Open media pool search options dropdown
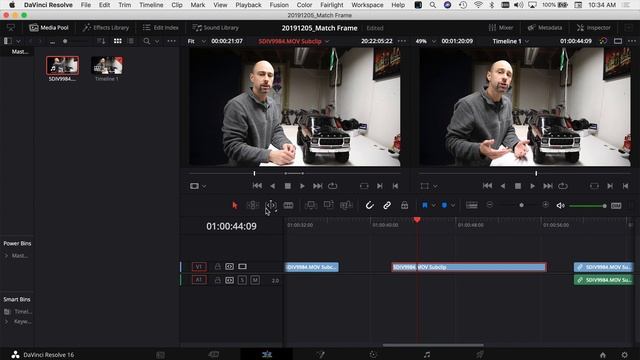640x360 pixels. pos(157,41)
